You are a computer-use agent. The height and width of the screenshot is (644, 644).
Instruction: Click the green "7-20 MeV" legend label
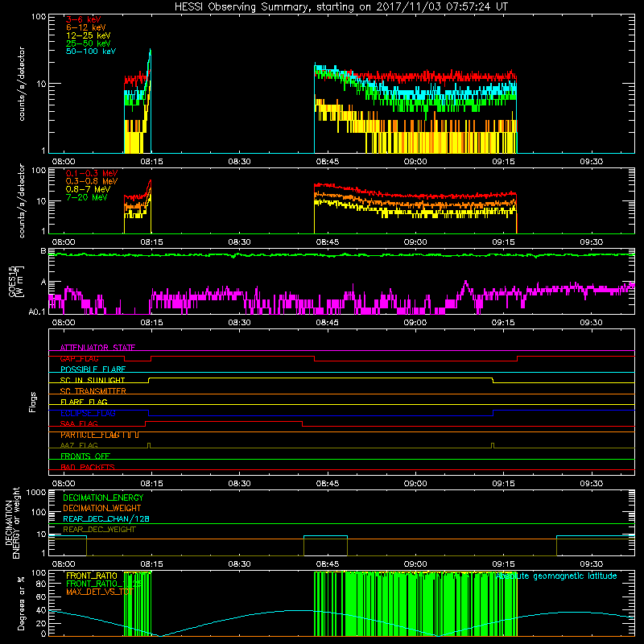pos(86,197)
